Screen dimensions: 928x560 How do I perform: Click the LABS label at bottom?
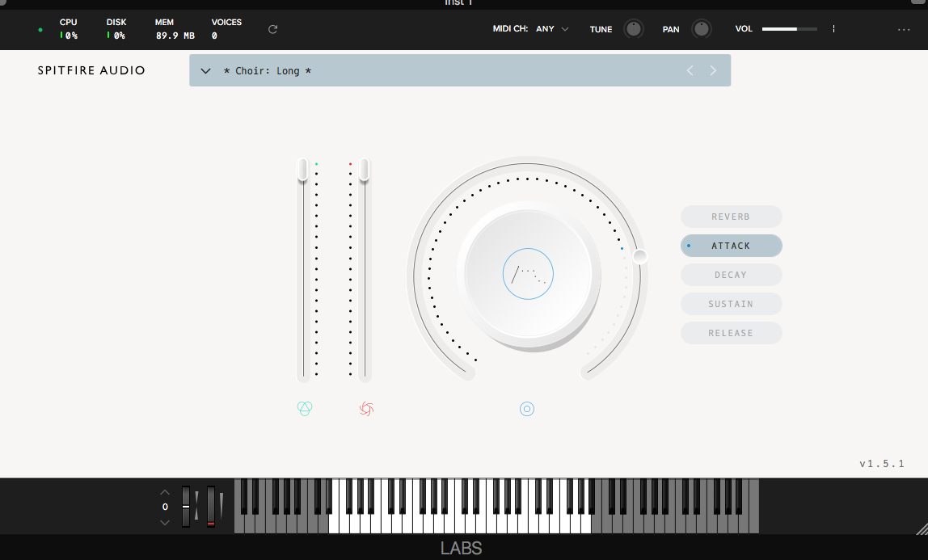click(461, 548)
